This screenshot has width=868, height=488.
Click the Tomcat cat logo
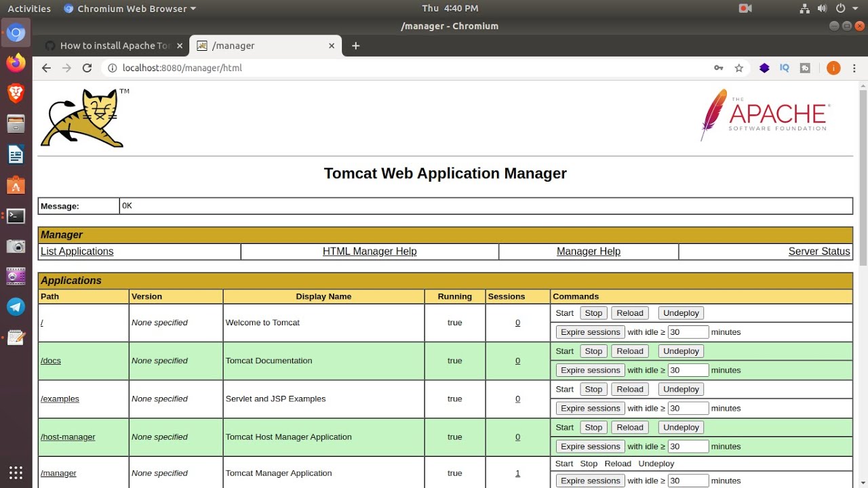point(83,117)
